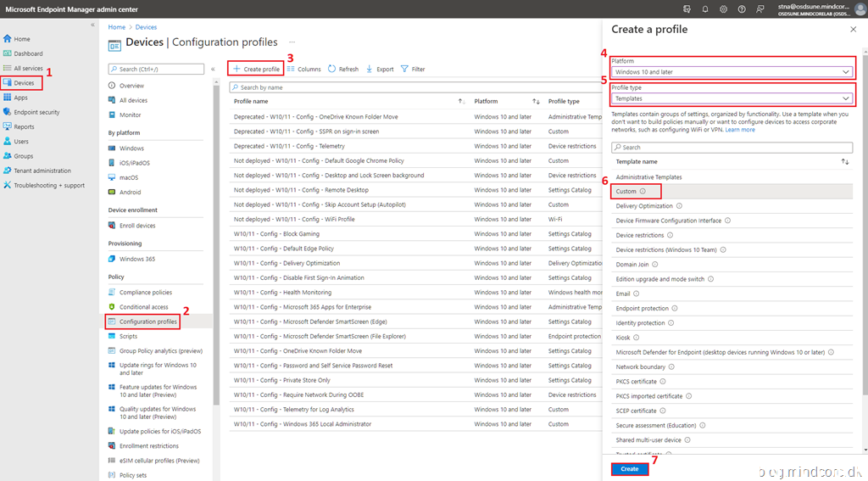Screen dimensions: 868x481
Task: Collapse the Devices submenu pane
Action: [213, 70]
